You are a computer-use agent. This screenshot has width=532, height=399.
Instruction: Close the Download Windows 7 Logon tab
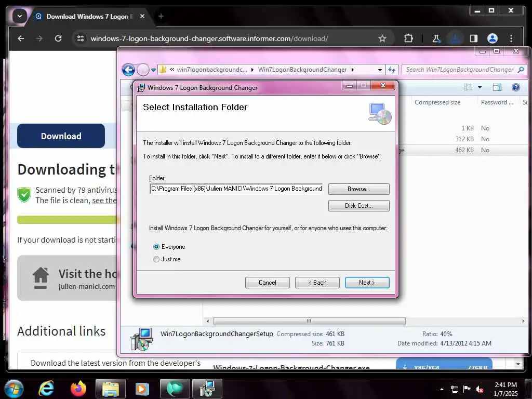point(142,16)
